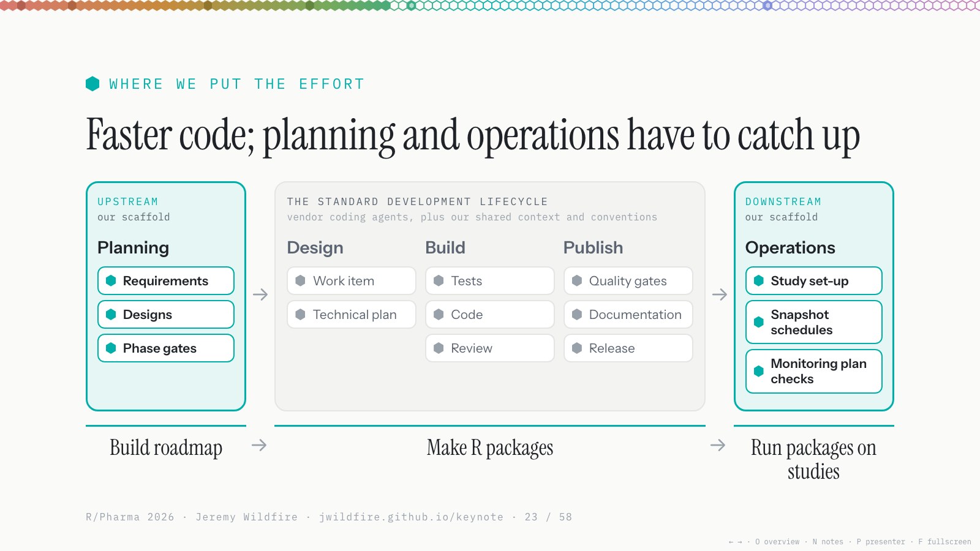This screenshot has width=980, height=551.
Task: Select the Work item card label
Action: 344,280
